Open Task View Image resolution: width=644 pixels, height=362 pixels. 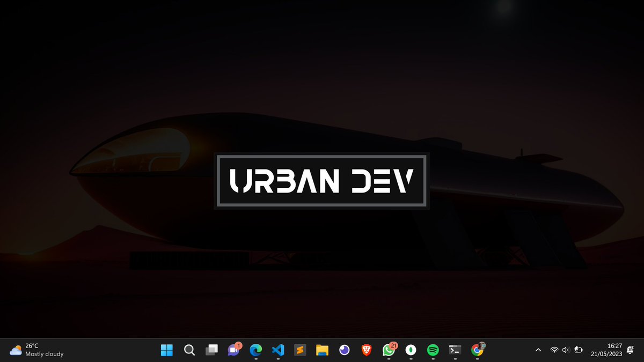[x=211, y=350]
